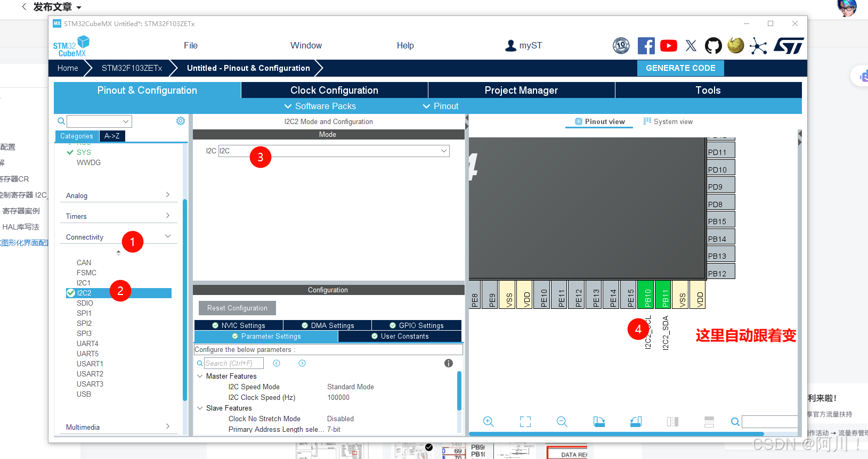The image size is (868, 459).
Task: Open the 发布文章 dropdown arrow
Action: pos(79,7)
